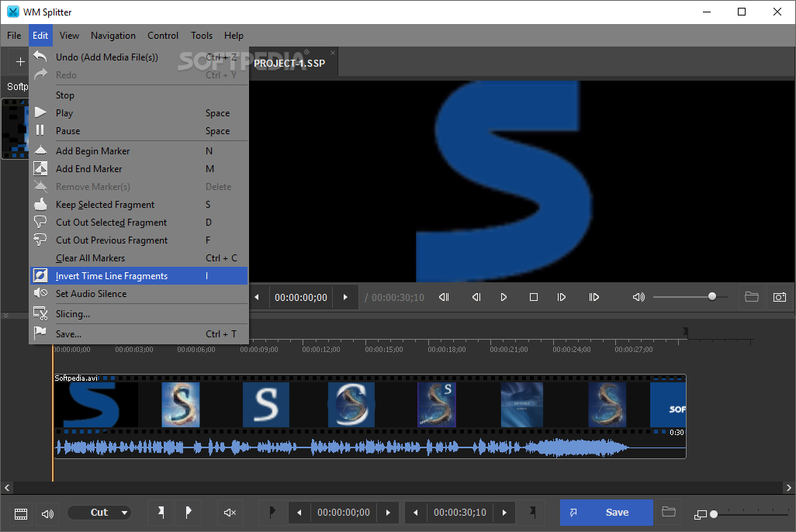Screen dimensions: 796x532
Task: Click the add media plus icon
Action: tap(20, 62)
